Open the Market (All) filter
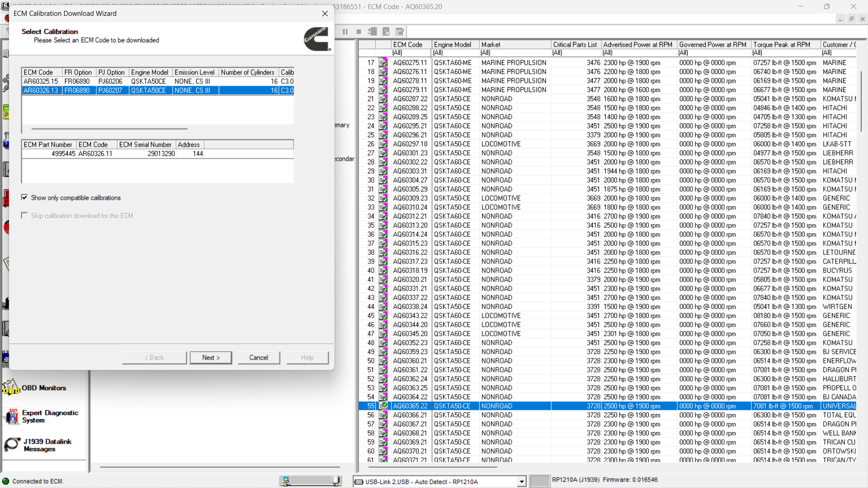This screenshot has height=488, width=868. pyautogui.click(x=515, y=53)
